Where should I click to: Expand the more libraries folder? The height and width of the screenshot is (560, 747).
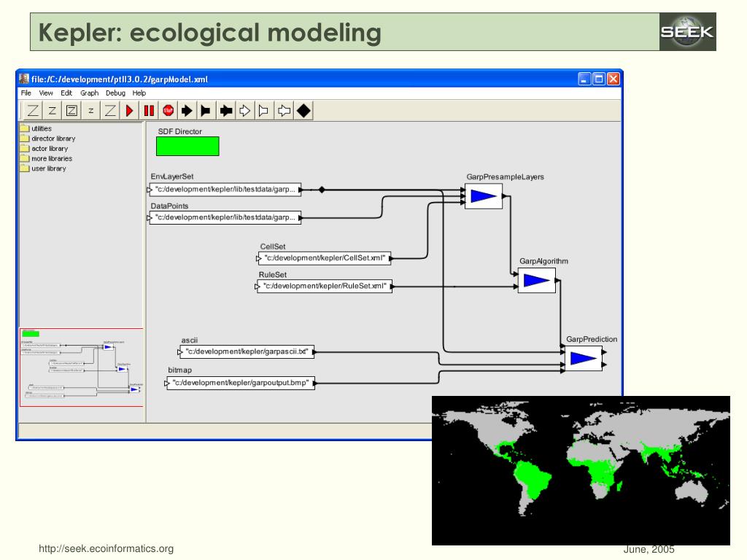point(46,158)
